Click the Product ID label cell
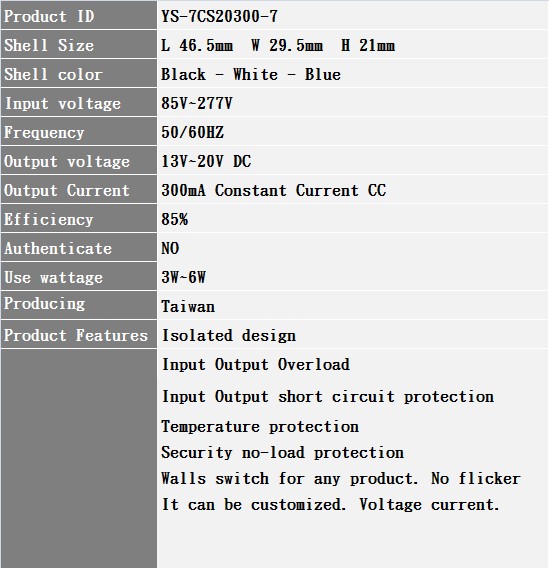This screenshot has height=568, width=549. [x=79, y=15]
